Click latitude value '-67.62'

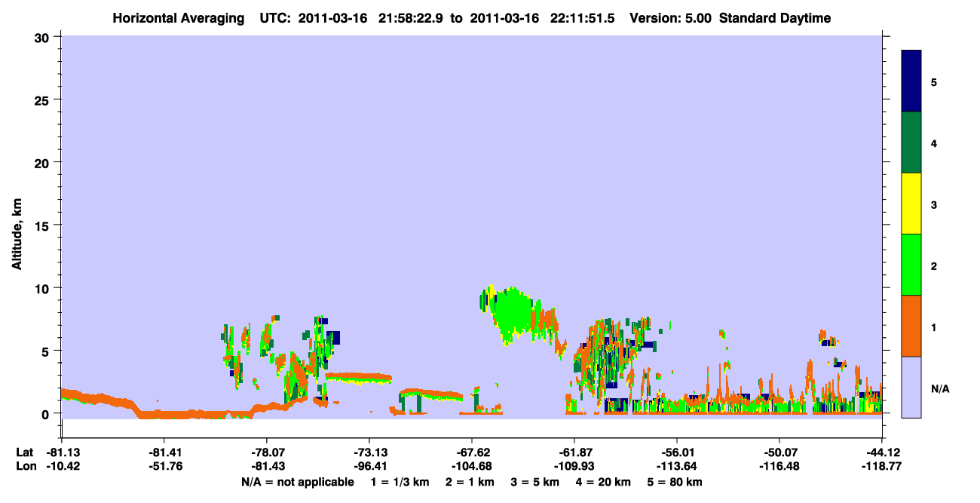click(x=472, y=452)
